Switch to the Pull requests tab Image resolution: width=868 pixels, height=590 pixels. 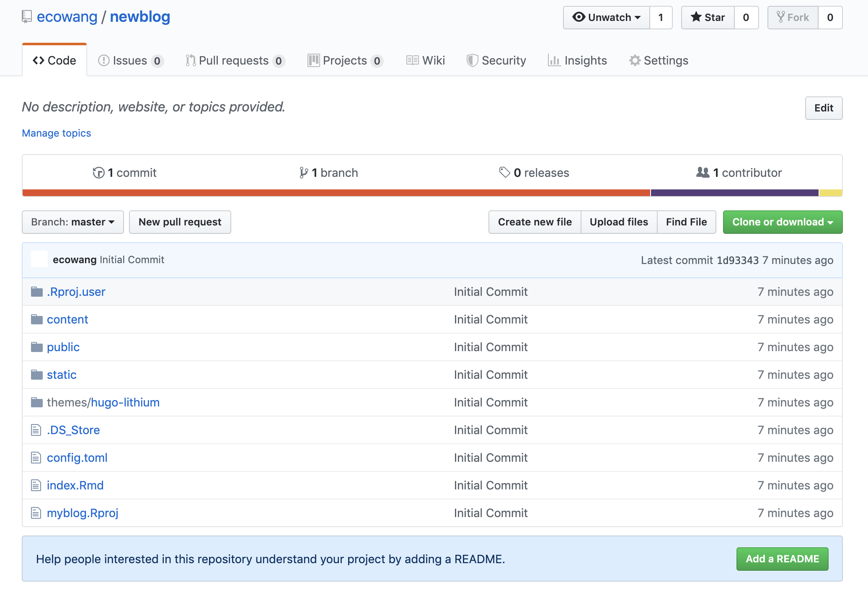(235, 60)
